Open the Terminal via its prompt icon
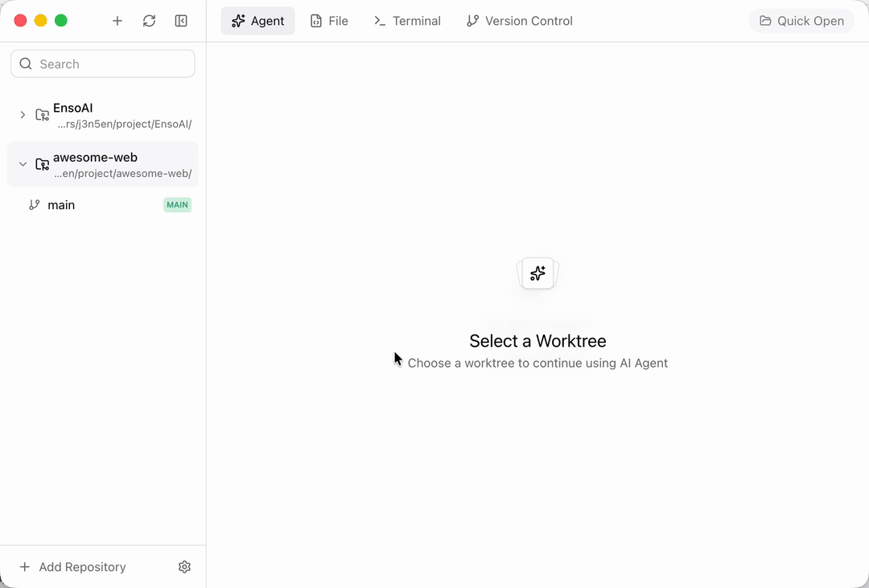869x588 pixels. tap(379, 20)
